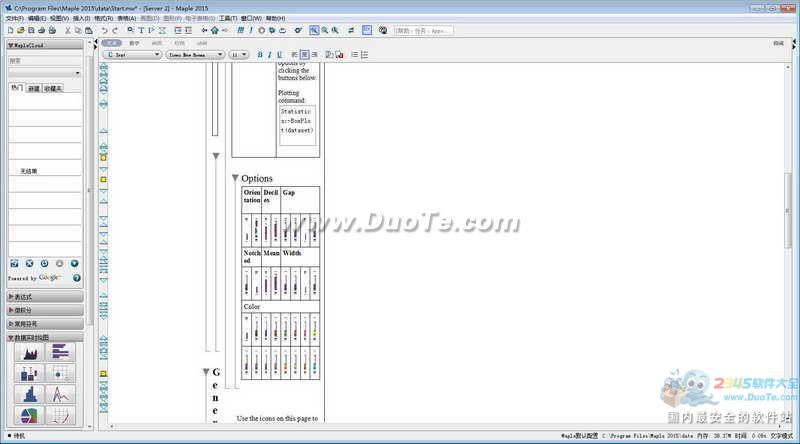Expand the 表达式 palette
The width and height of the screenshot is (800, 444).
(x=44, y=297)
